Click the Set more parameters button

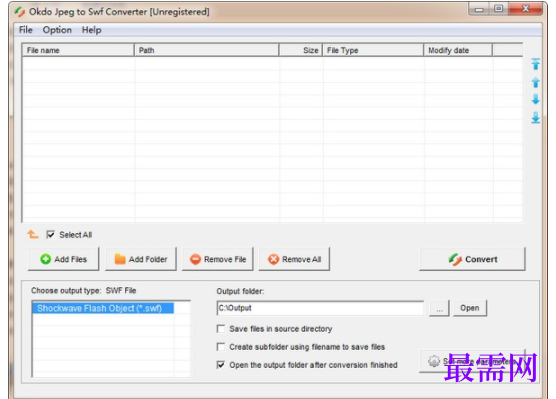[x=472, y=361]
